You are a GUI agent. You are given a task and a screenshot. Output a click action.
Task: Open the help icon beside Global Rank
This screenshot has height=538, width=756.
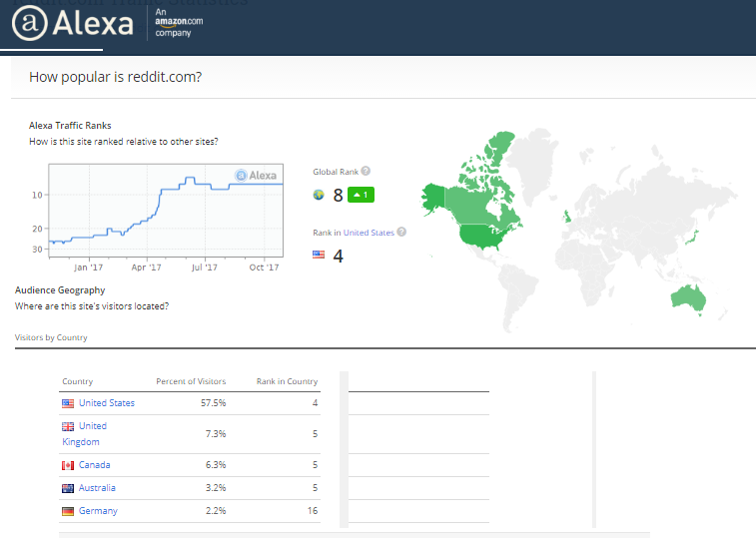click(x=366, y=172)
